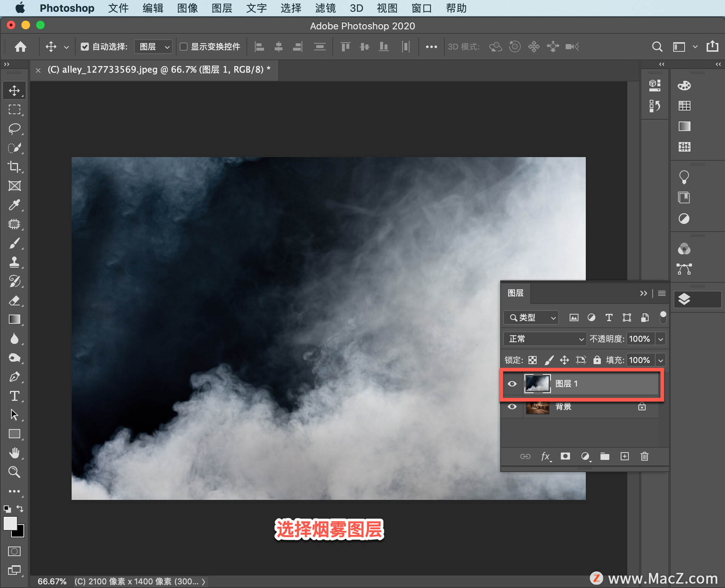
Task: Select the Clone Stamp tool
Action: pyautogui.click(x=14, y=262)
